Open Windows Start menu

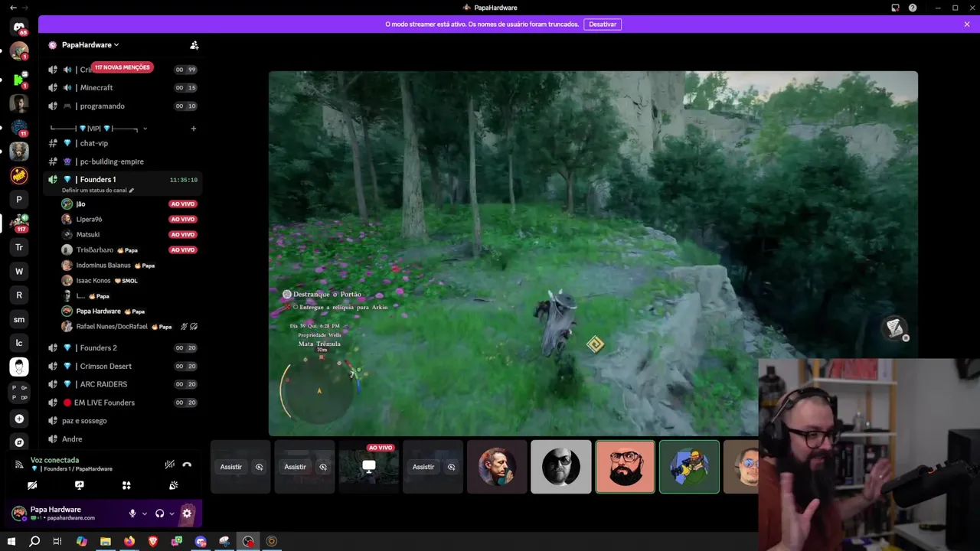pyautogui.click(x=11, y=541)
